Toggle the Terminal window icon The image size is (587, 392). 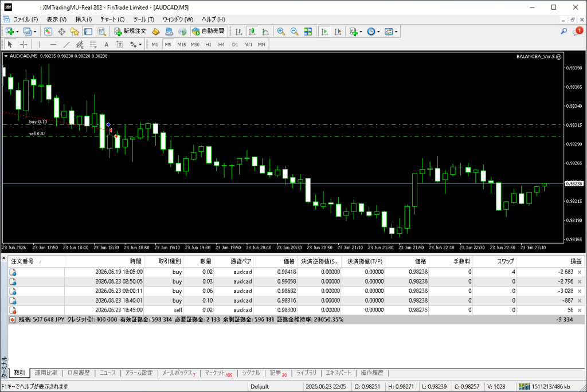[88, 32]
